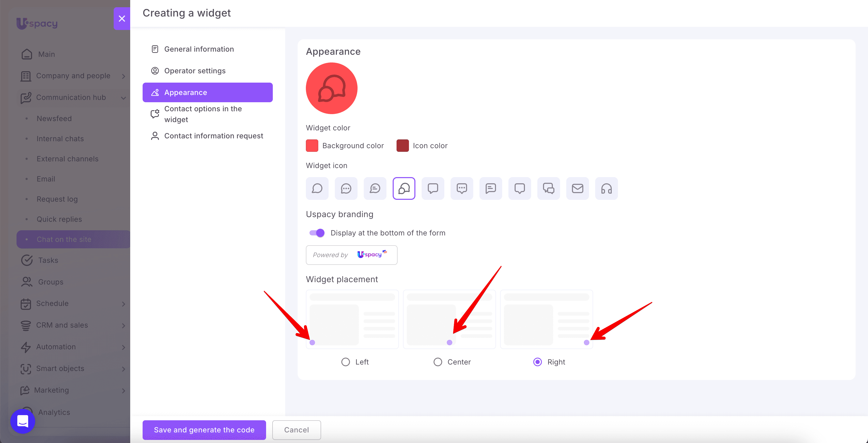
Task: Open Newsfeed in the sidebar
Action: 54,118
